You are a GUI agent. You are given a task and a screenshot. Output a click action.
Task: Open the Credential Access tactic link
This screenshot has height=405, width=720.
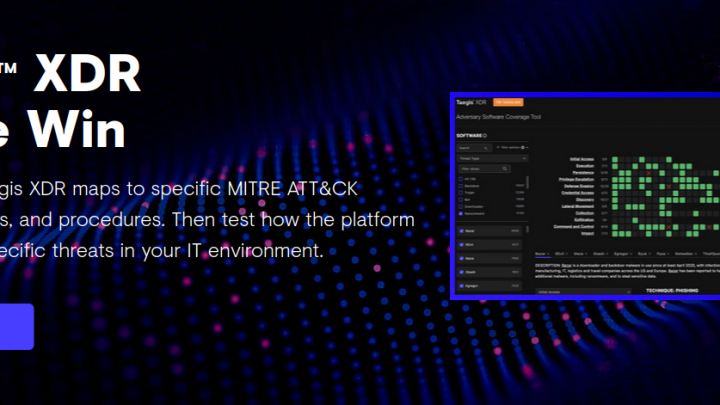click(x=578, y=193)
